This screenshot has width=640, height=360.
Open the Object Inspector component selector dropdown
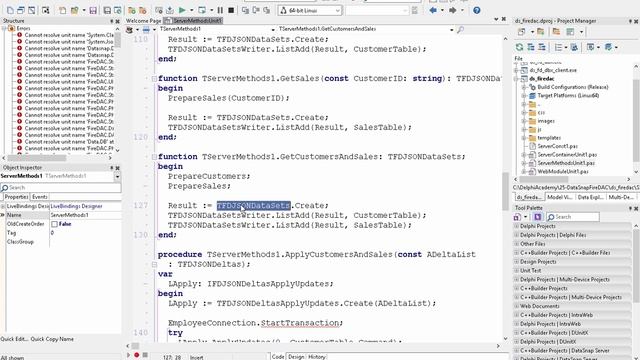(117, 176)
